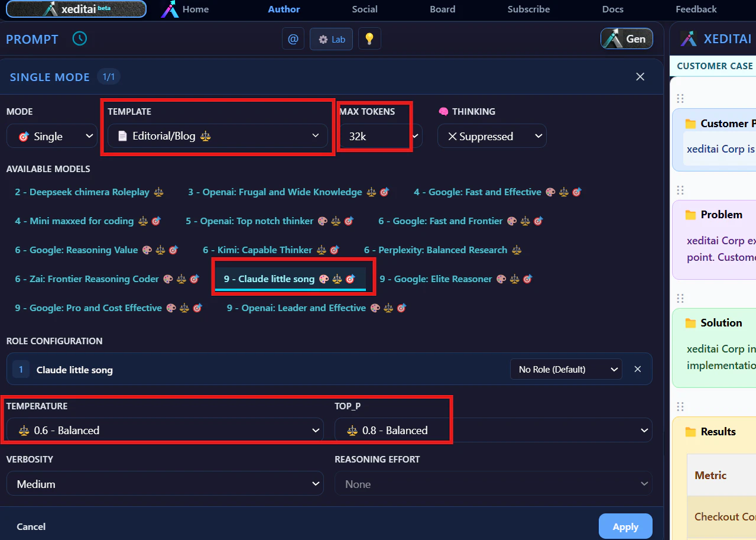Click the SINGLE MODE tab
The height and width of the screenshot is (540, 756).
[x=50, y=76]
